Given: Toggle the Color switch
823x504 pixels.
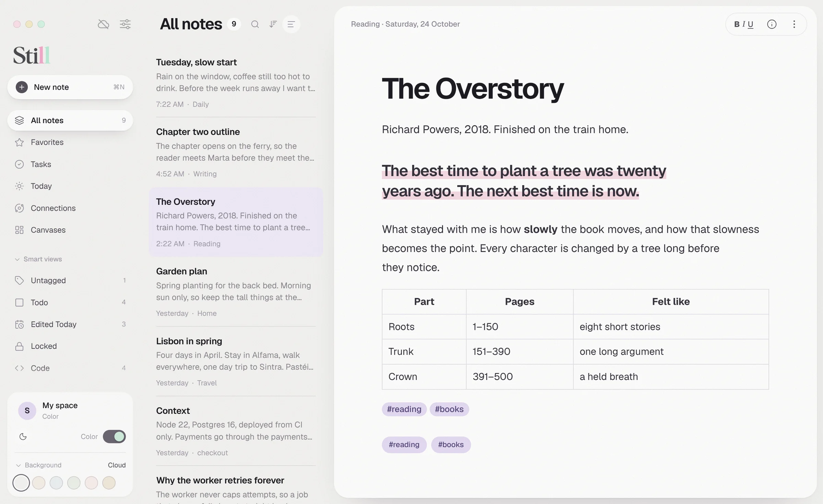Looking at the screenshot, I should [x=114, y=436].
